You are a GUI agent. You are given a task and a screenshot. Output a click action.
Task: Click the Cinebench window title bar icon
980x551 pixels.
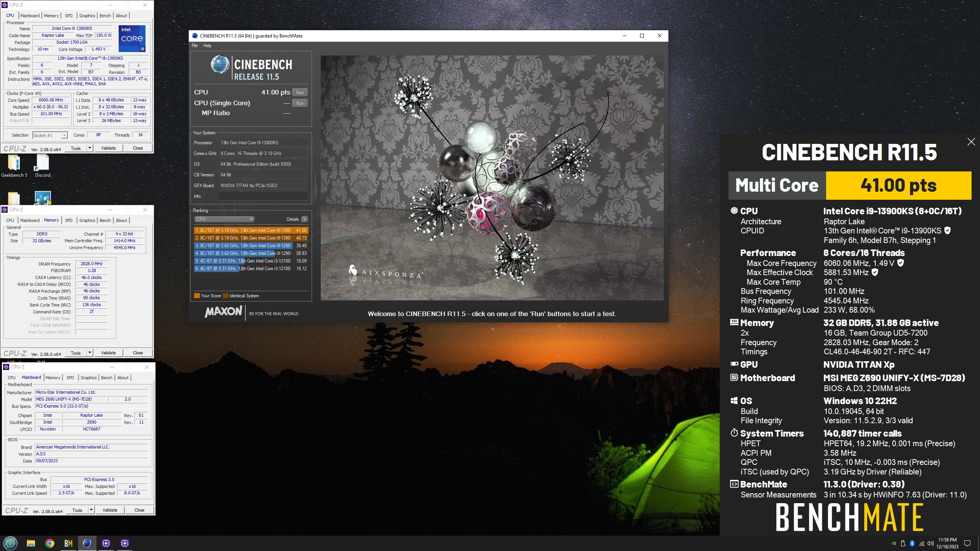195,36
